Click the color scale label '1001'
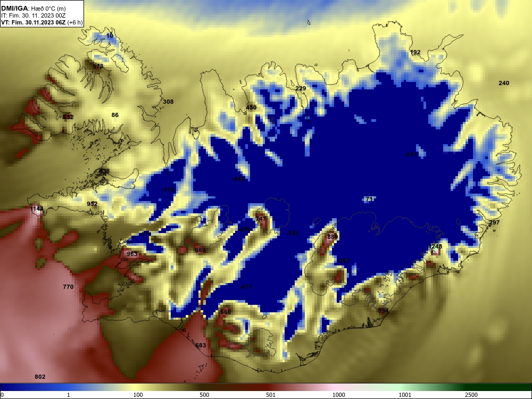 [405, 395]
